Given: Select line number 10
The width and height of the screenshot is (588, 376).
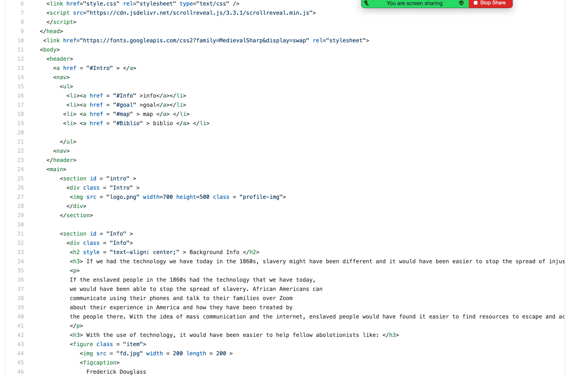Looking at the screenshot, I should [x=20, y=40].
